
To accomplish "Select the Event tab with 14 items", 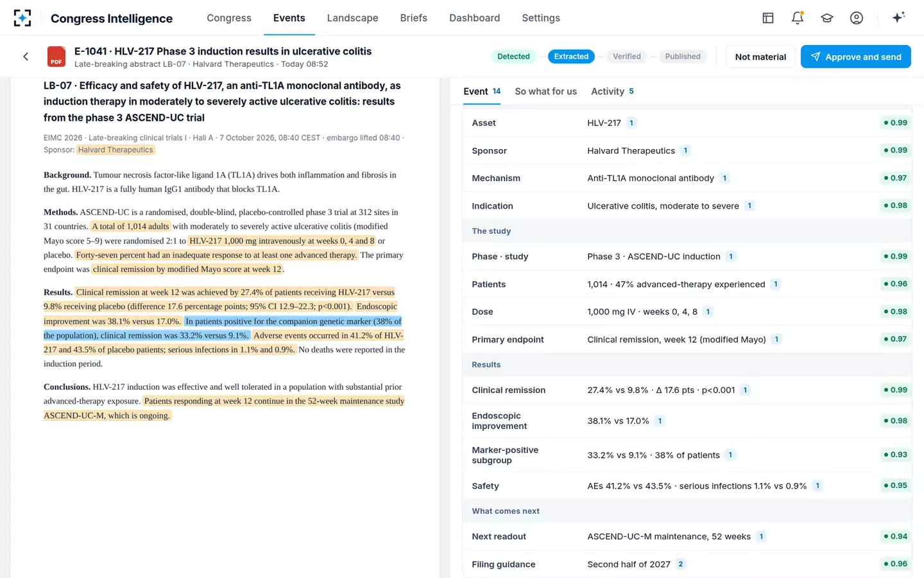I will click(482, 91).
